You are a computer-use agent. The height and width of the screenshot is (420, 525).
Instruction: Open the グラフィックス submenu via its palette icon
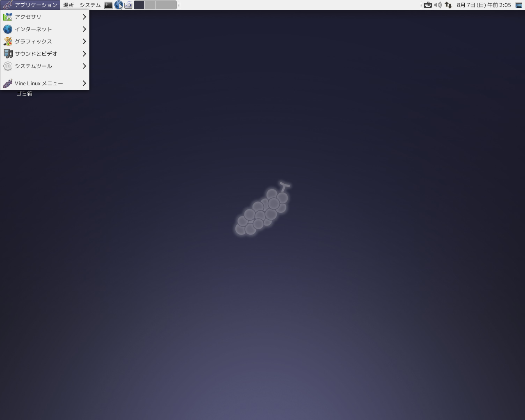coord(8,41)
